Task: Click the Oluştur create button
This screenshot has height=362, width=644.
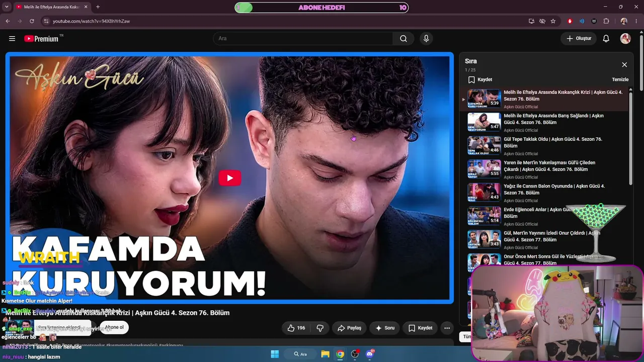Action: click(x=579, y=39)
